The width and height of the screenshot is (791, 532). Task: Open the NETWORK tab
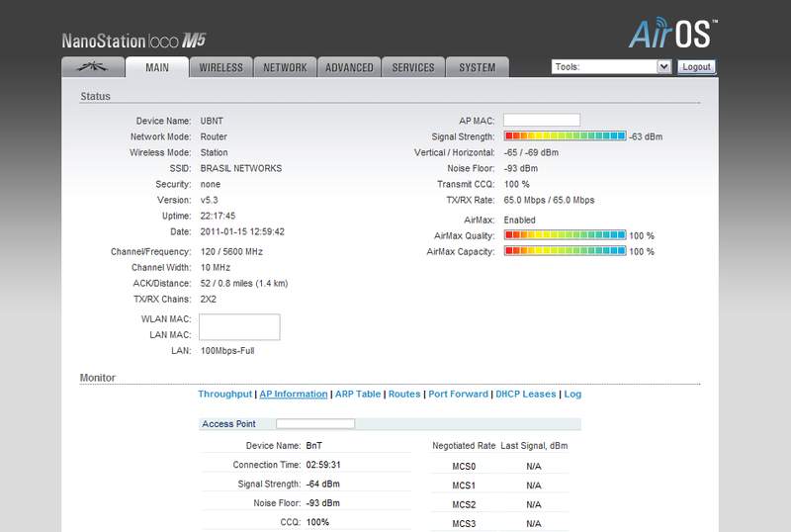(285, 67)
